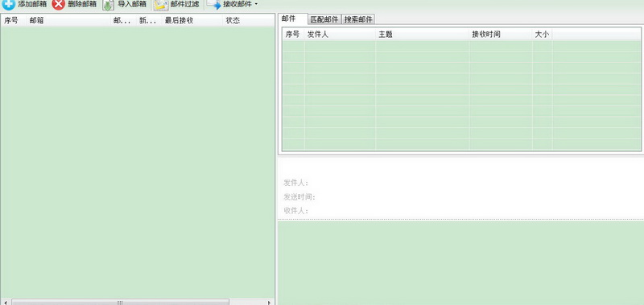Image resolution: width=644 pixels, height=305 pixels.
Task: Sort mail list by 大小 column
Action: click(x=542, y=35)
